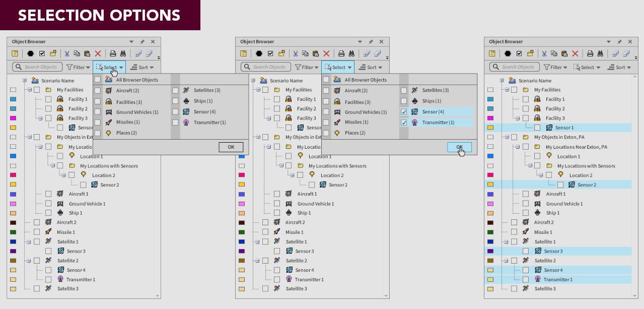Expand Scenario Name node in right panel

(502, 81)
